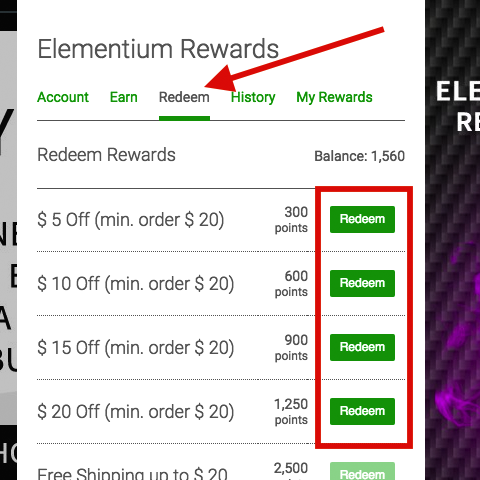Click the Redeem Rewards heading

point(106,155)
